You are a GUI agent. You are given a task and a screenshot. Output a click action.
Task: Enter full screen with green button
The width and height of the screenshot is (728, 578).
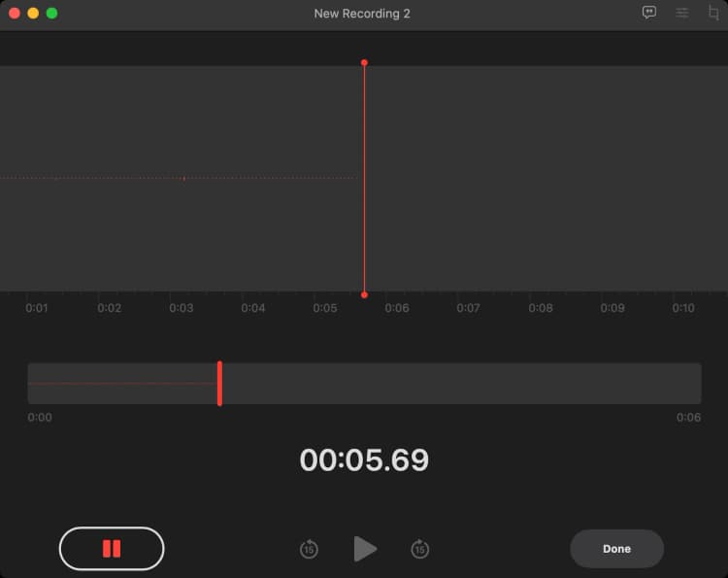[52, 13]
